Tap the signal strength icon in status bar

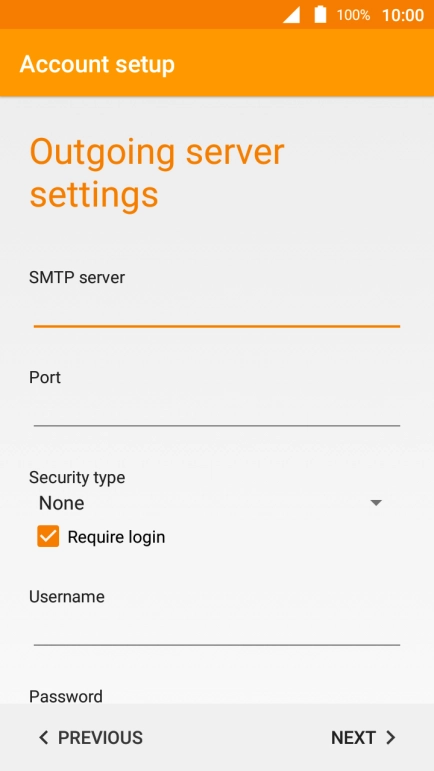point(291,15)
